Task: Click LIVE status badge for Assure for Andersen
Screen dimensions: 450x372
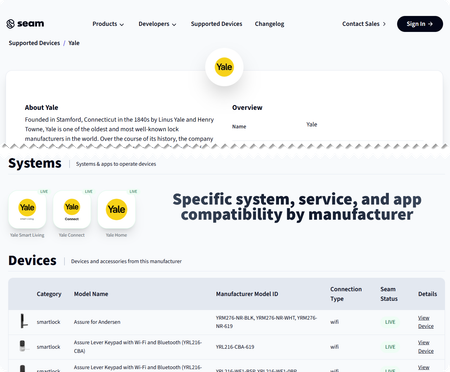Action: coord(390,322)
